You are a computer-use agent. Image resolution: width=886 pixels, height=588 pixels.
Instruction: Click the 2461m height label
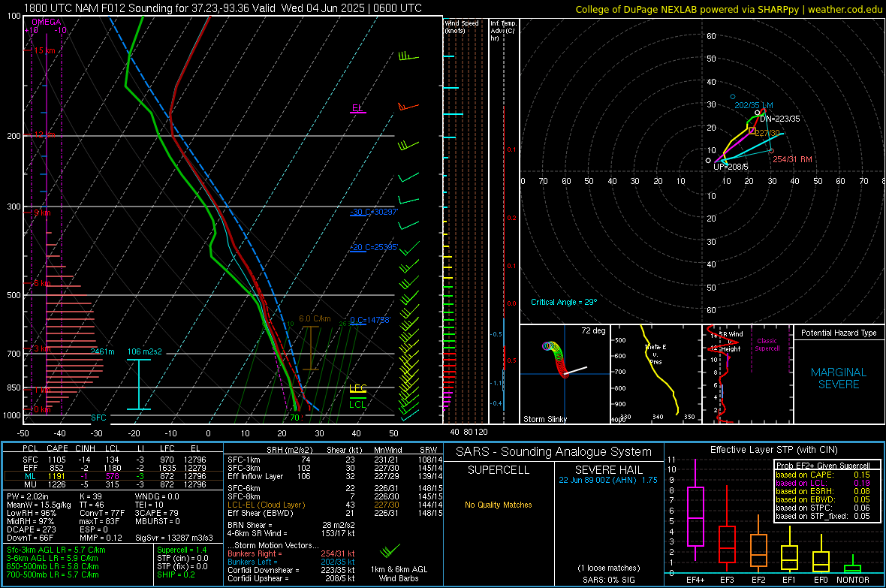102,351
